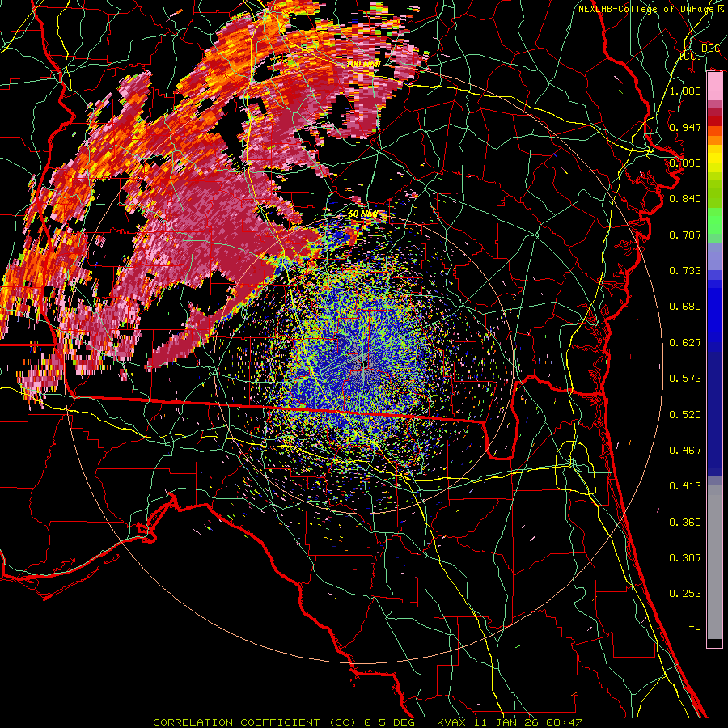This screenshot has width=728, height=728.
Task: Select the 0.627 legend value
Action: pos(685,343)
